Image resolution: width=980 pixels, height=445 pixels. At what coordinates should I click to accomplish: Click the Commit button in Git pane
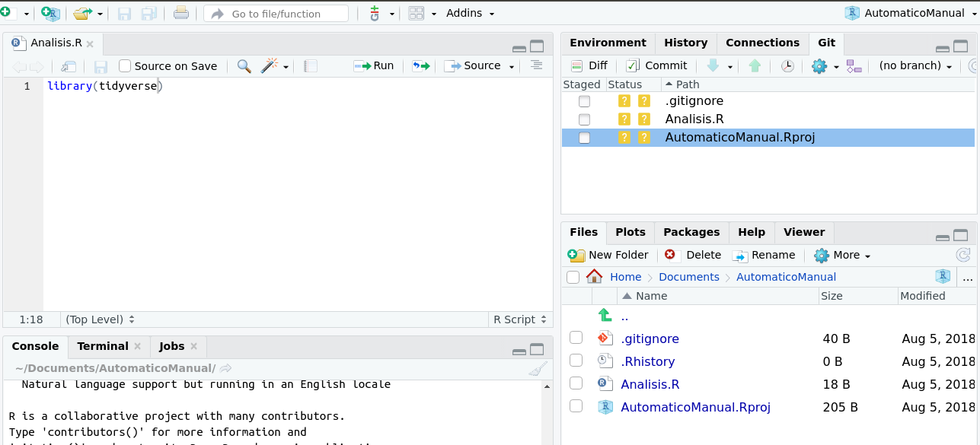pyautogui.click(x=656, y=66)
